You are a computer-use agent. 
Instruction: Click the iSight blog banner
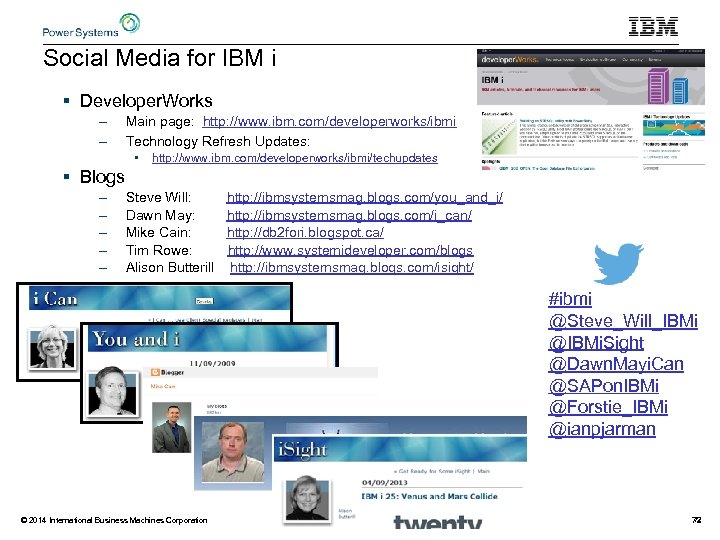pyautogui.click(x=400, y=449)
